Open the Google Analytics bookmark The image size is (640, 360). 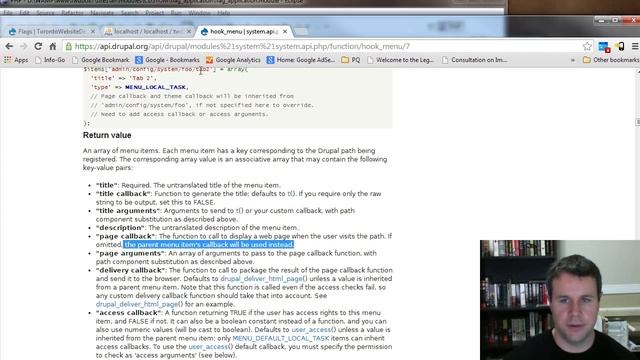233,60
